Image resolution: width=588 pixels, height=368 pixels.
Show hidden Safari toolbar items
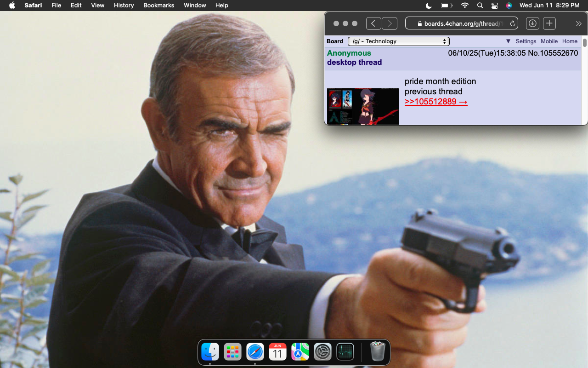(x=578, y=23)
